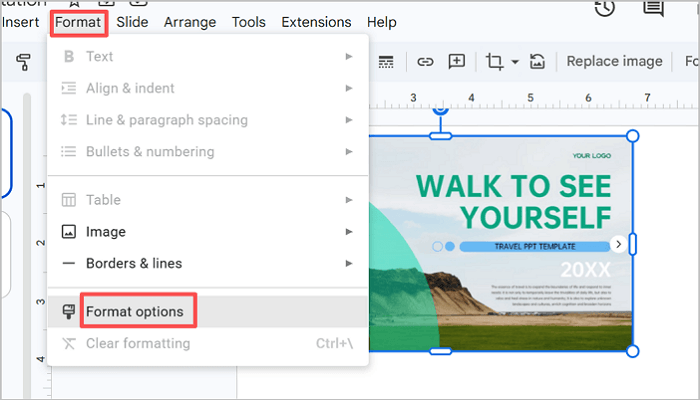Image resolution: width=700 pixels, height=400 pixels.
Task: Select the crop image tool
Action: 495,62
